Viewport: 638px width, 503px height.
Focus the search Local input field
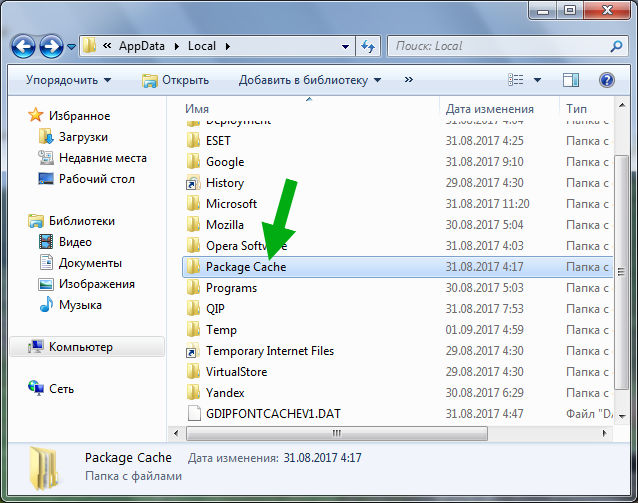point(500,46)
